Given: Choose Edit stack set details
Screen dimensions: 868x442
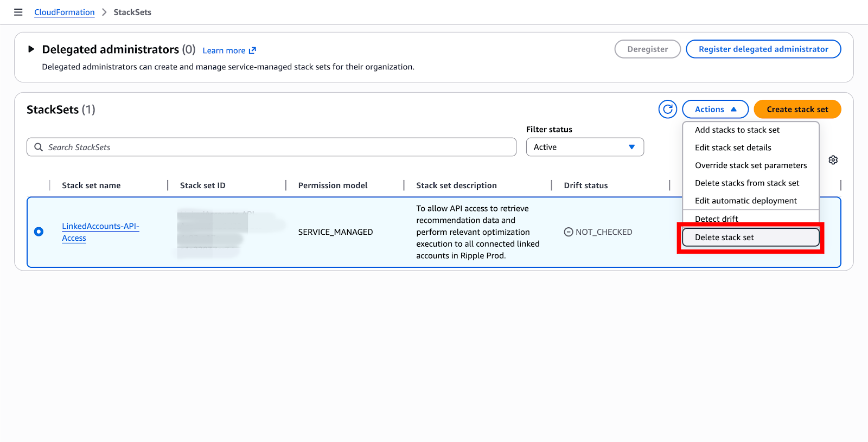Looking at the screenshot, I should pos(751,148).
